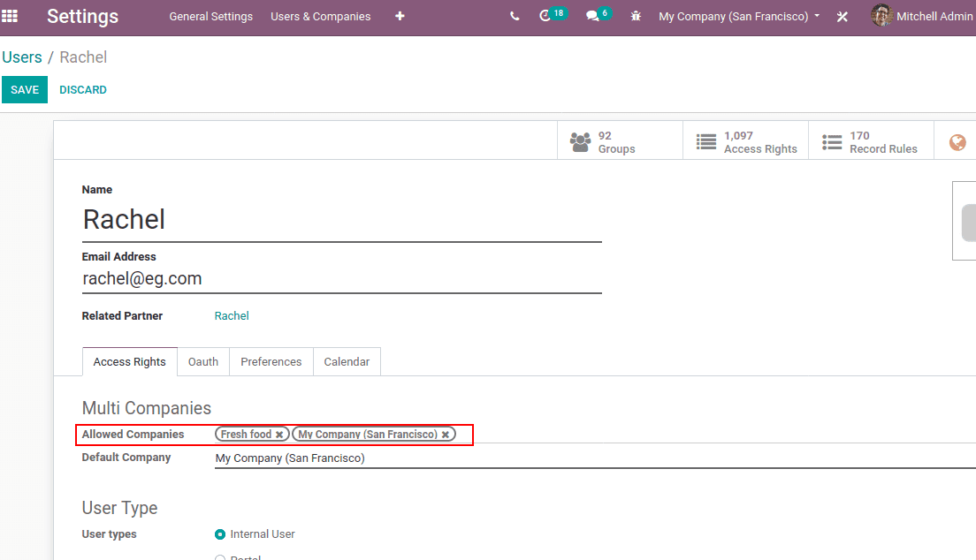Image resolution: width=976 pixels, height=560 pixels.
Task: Open Related Partner Rachel link
Action: pos(232,315)
